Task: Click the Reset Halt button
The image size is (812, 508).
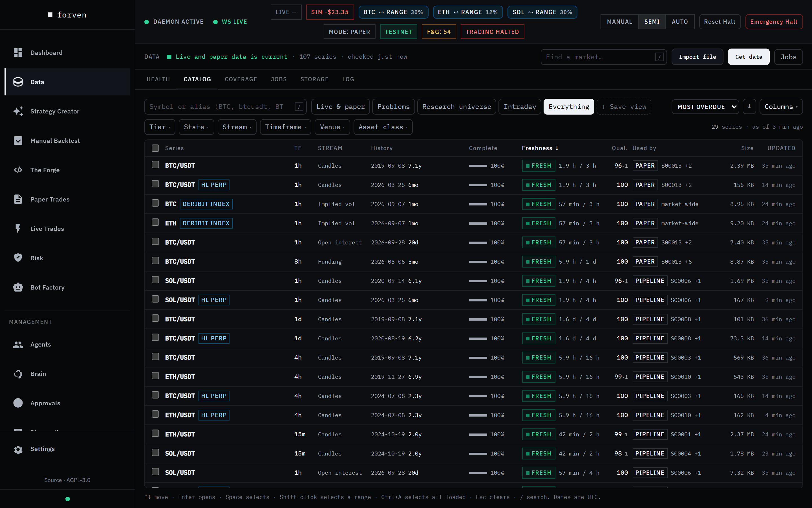Action: pyautogui.click(x=720, y=22)
